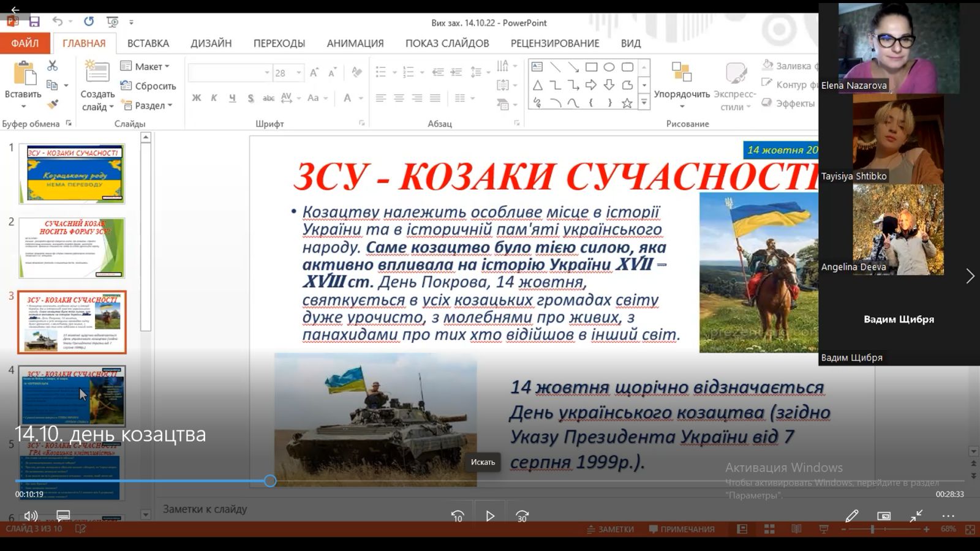Click the Save icon in quick access toolbar

[34, 22]
